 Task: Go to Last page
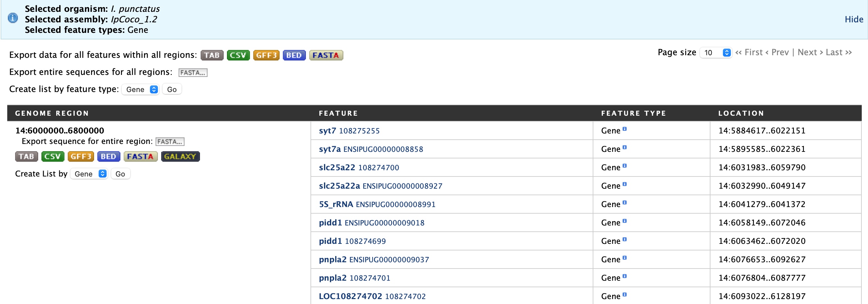[x=839, y=53]
